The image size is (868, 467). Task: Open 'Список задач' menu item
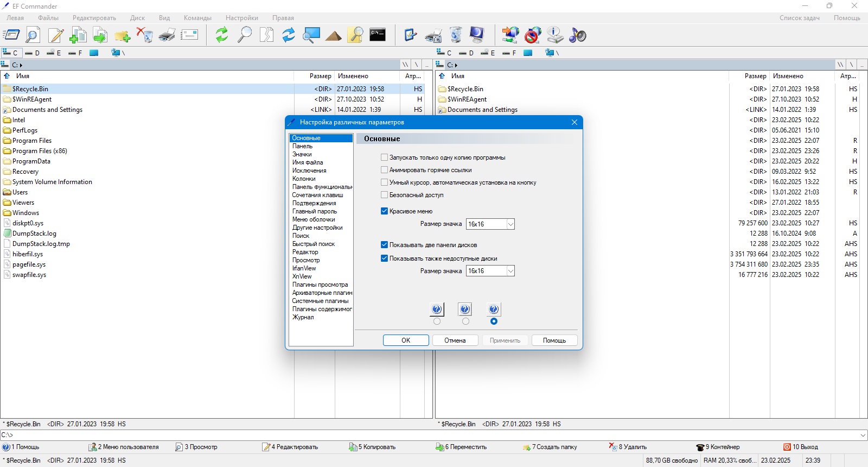coord(800,18)
